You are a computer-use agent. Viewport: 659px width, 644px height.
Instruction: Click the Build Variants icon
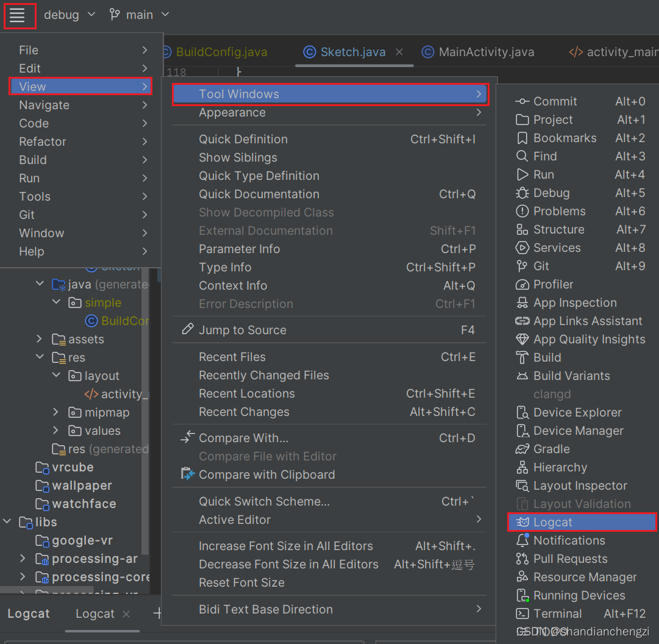(x=522, y=376)
